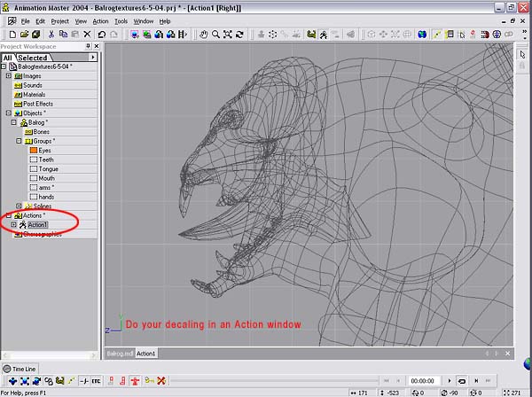Viewport: 532px width, 397px height.
Task: Toggle the Mouth group checkbox
Action: [x=34, y=178]
